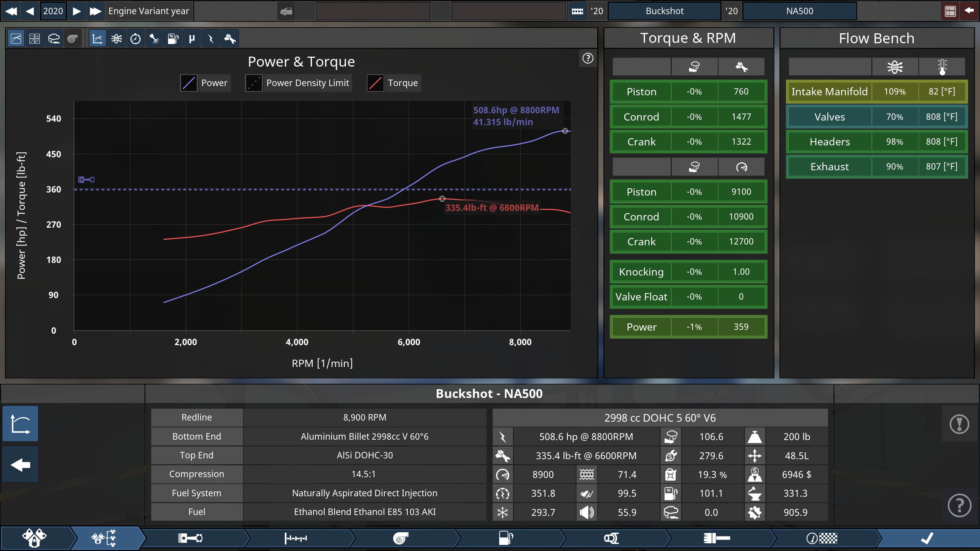Go to the fuel system tab
Image resolution: width=980 pixels, height=551 pixels.
point(506,538)
